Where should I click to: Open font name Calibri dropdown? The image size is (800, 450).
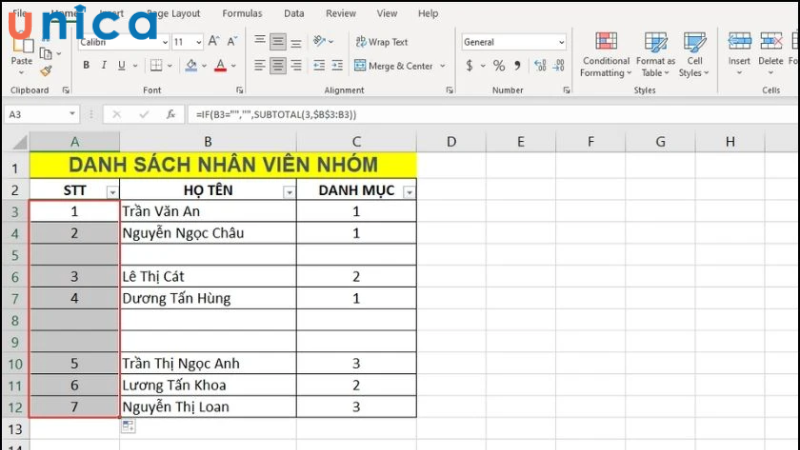click(x=165, y=42)
